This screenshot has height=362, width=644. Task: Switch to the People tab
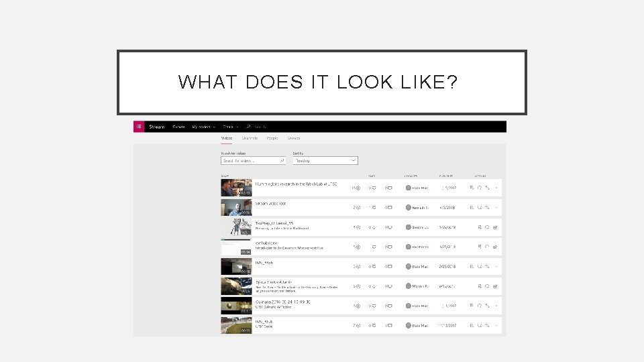272,138
